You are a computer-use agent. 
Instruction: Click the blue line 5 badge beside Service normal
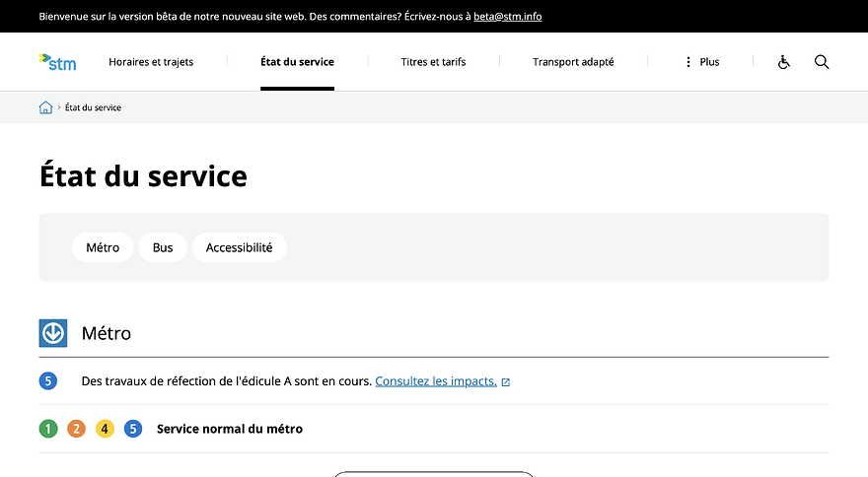(x=133, y=429)
